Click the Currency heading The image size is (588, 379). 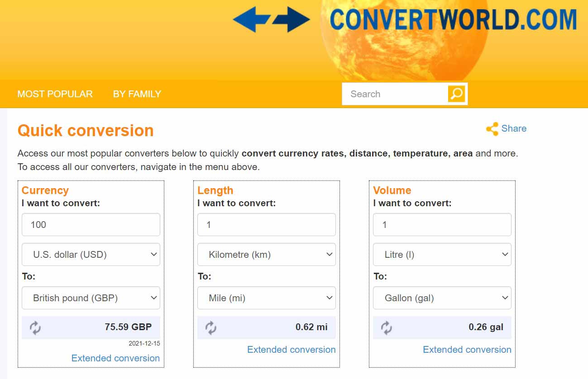pyautogui.click(x=45, y=190)
